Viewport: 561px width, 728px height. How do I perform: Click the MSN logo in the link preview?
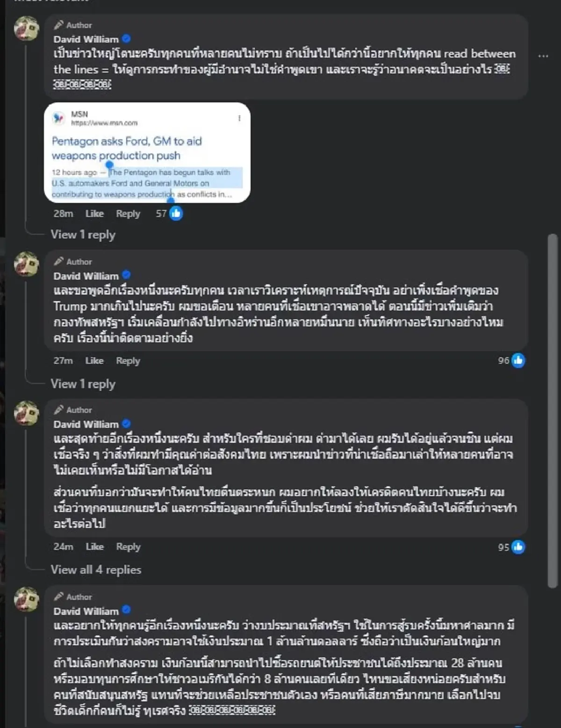point(59,118)
